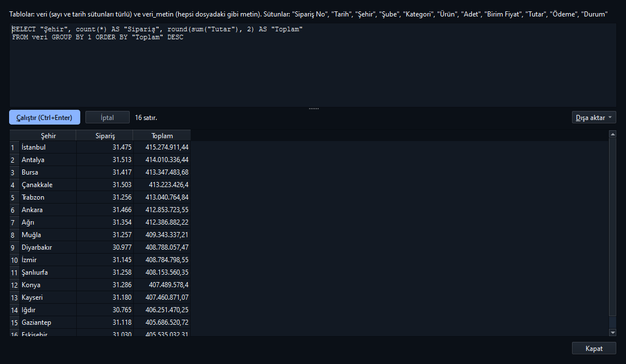The height and width of the screenshot is (364, 626).
Task: Click the 31.417 order count cell
Action: [105, 172]
